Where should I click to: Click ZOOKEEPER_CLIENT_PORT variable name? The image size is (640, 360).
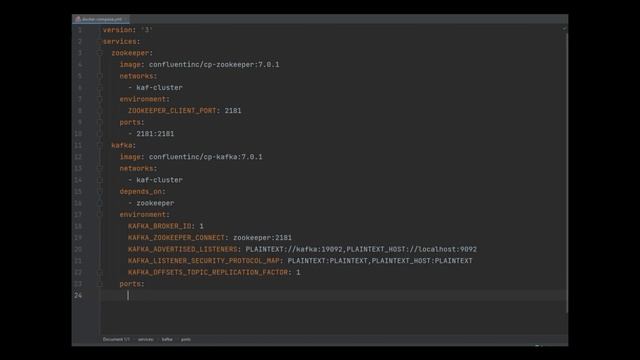click(x=172, y=111)
